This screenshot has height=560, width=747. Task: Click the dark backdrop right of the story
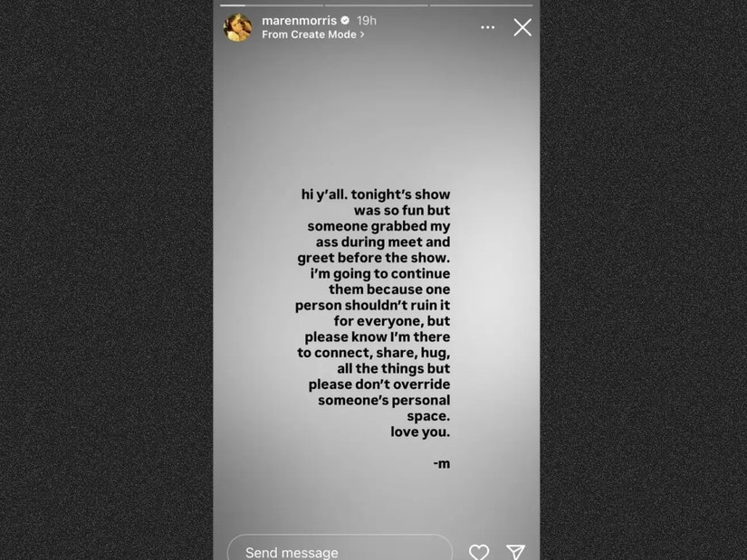coord(643,280)
